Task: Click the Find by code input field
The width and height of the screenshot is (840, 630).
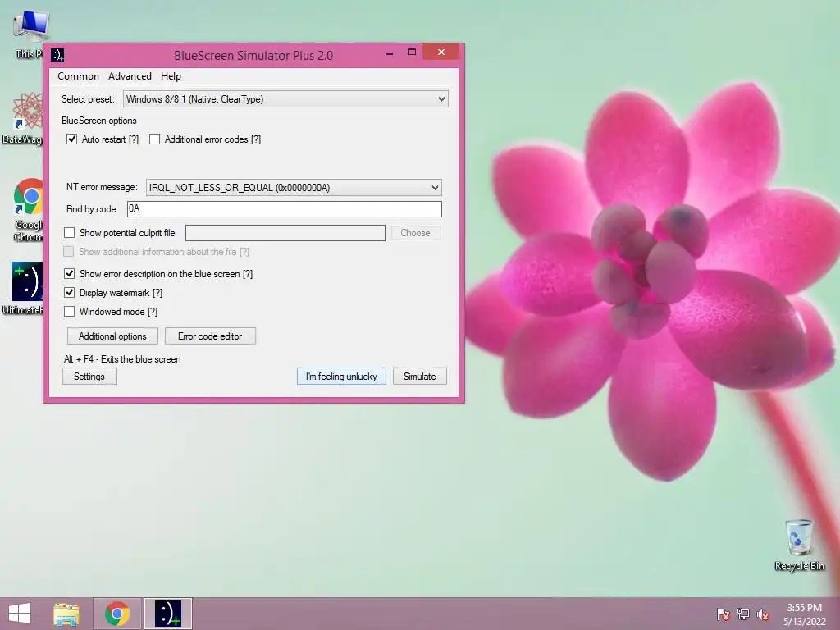Action: 285,209
